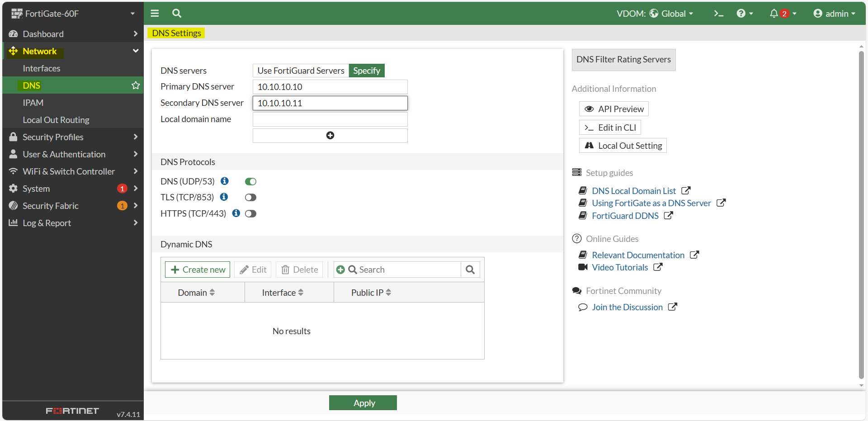
Task: Show info for DNS (UDP/53)
Action: [x=225, y=181]
